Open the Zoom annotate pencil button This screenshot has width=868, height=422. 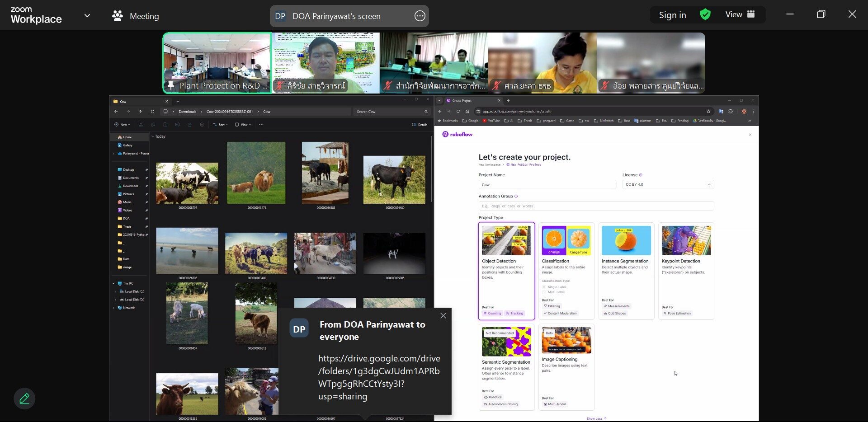point(24,399)
